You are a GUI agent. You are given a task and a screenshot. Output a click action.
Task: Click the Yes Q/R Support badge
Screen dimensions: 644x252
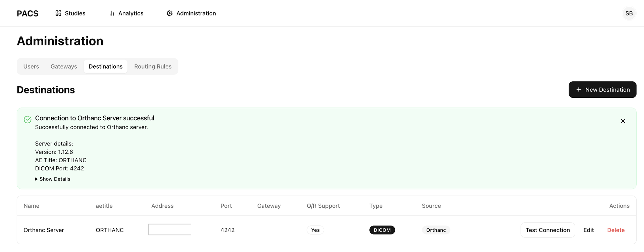315,230
